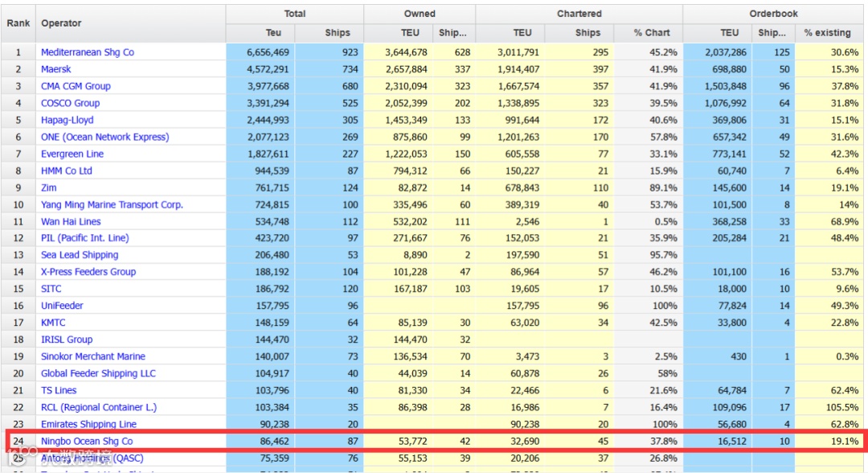The width and height of the screenshot is (868, 473).
Task: Select Orderbook TEU cell 16,512
Action: pos(718,442)
